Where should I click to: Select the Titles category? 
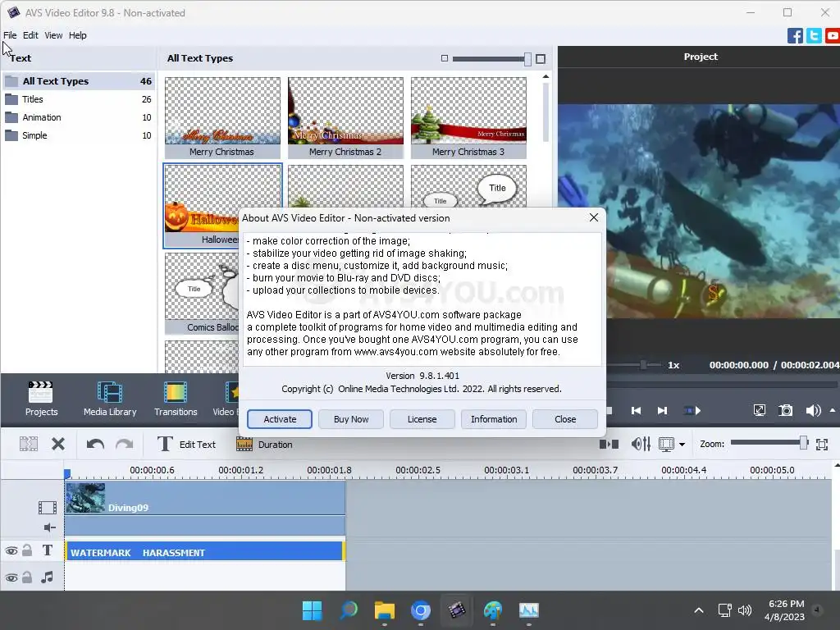(79, 99)
